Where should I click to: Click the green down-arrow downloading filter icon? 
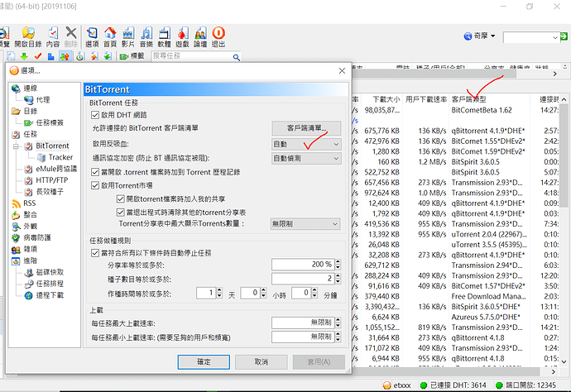[24, 56]
